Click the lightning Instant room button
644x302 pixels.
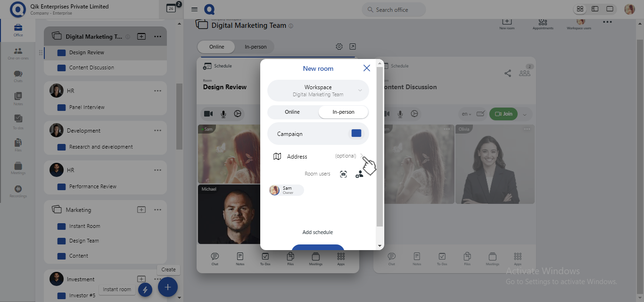(145, 289)
